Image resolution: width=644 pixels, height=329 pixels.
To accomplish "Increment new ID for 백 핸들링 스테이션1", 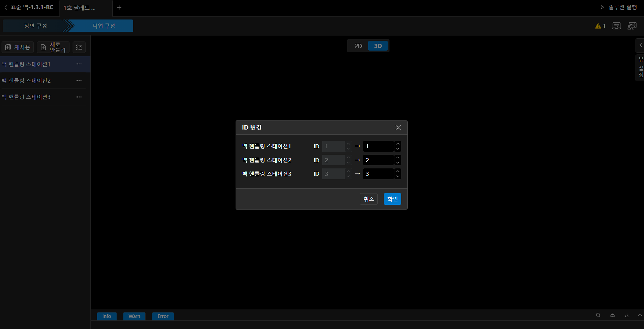I will click(398, 144).
